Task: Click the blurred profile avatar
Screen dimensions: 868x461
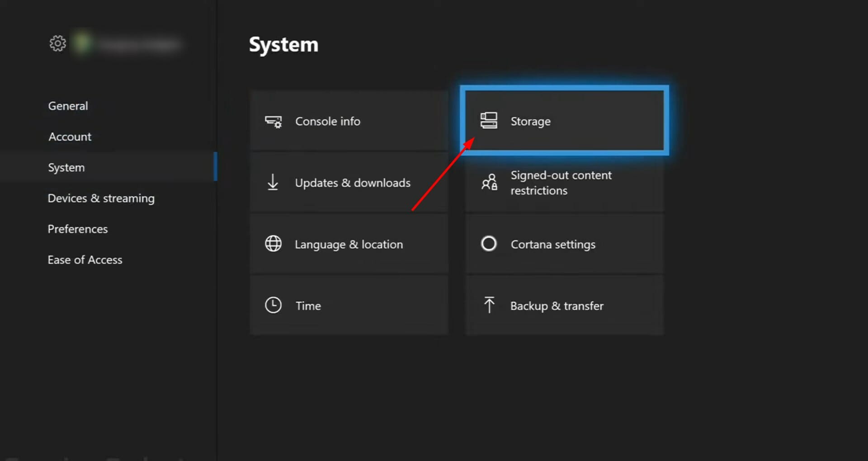Action: [x=83, y=43]
